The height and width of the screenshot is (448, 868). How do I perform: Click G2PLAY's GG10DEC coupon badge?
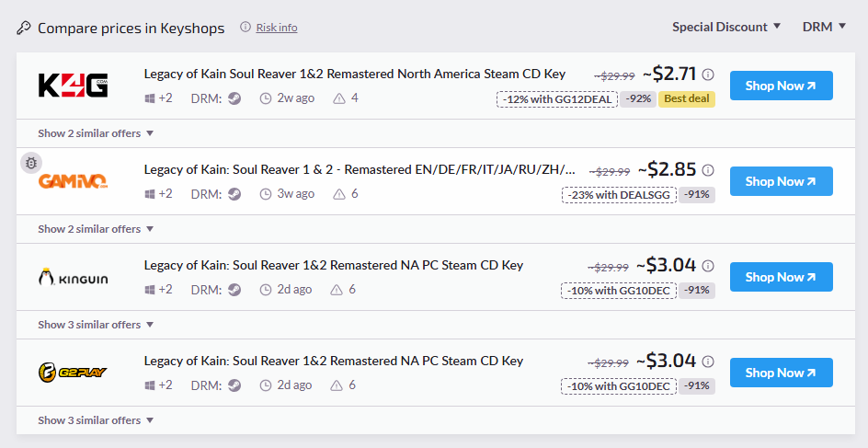619,386
